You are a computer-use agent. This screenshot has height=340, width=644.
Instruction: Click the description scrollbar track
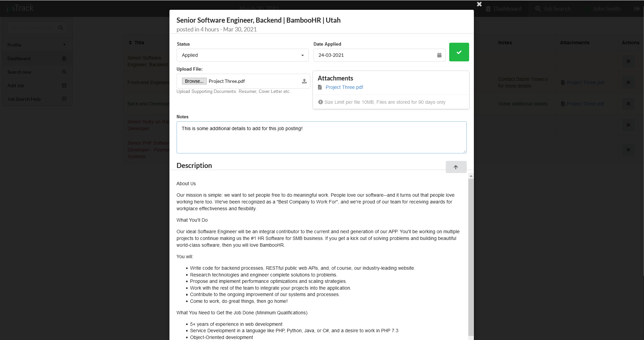pos(471,257)
